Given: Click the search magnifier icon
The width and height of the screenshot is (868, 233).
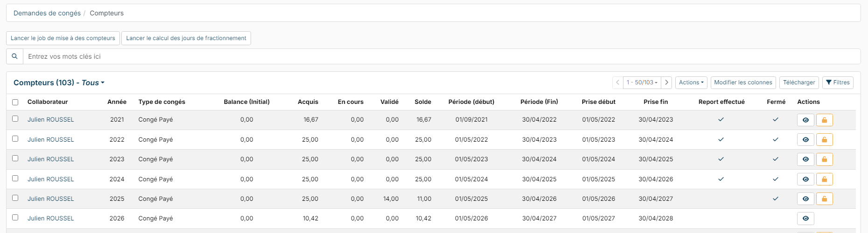Looking at the screenshot, I should pyautogui.click(x=14, y=56).
